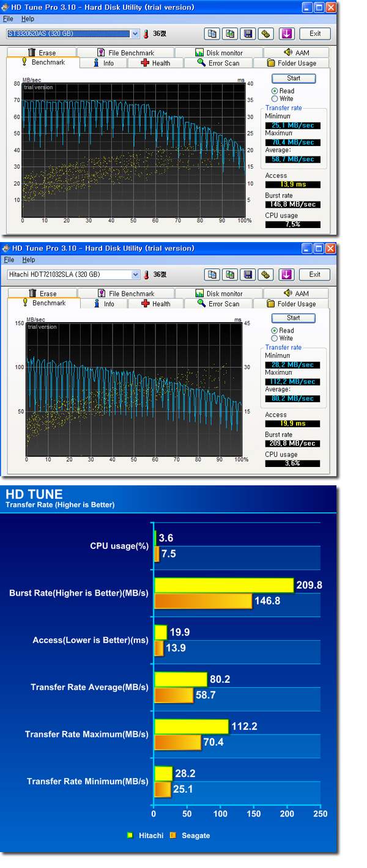HD Tune title bar app icon, upper window
The image size is (367, 868).
(6, 7)
